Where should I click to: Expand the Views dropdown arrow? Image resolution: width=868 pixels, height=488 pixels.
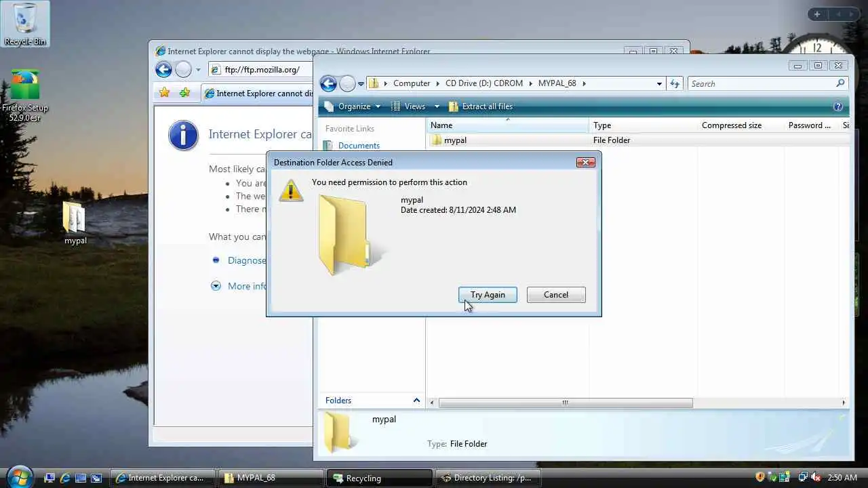point(437,106)
